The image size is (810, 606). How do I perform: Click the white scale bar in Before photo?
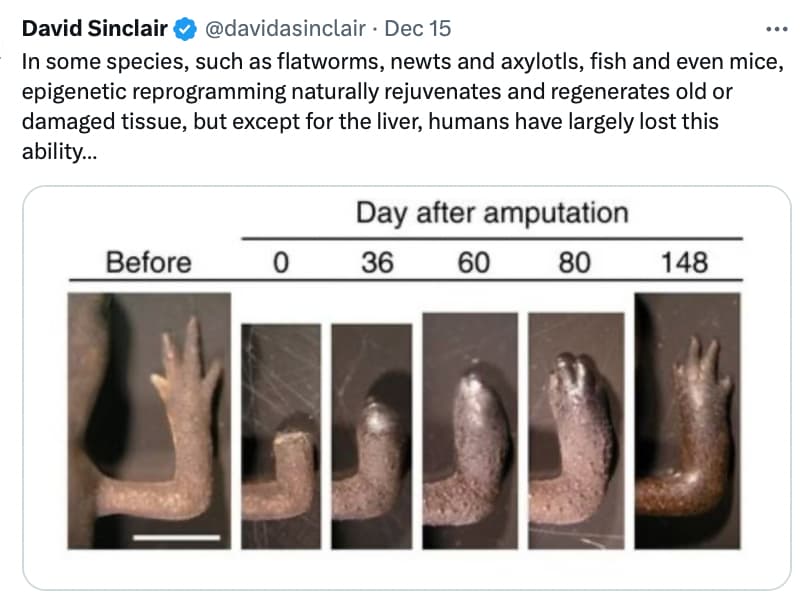pos(177,538)
